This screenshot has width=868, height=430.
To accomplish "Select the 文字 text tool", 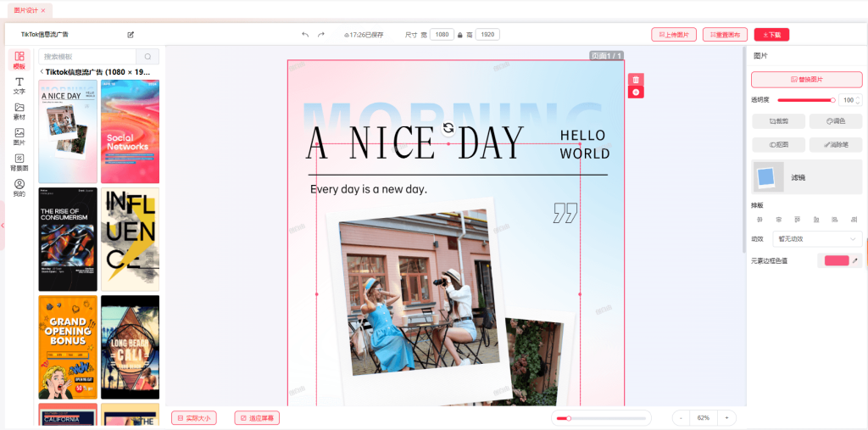I will tap(19, 86).
